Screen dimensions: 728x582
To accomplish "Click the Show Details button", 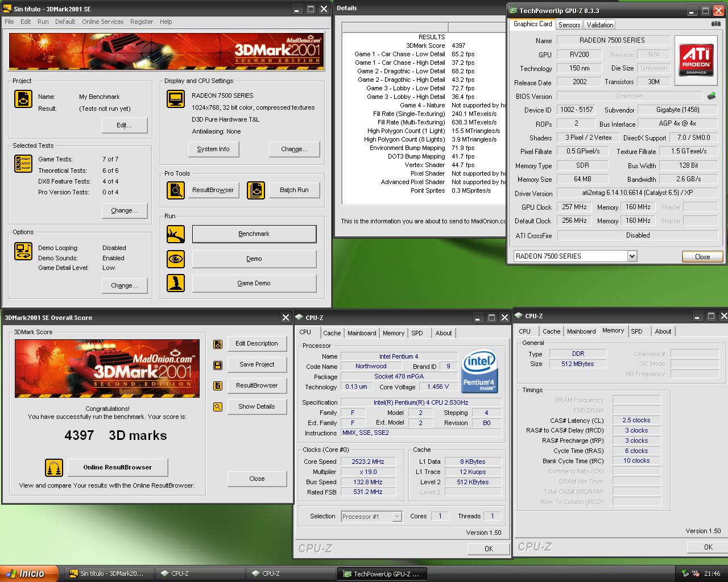I will (x=257, y=407).
